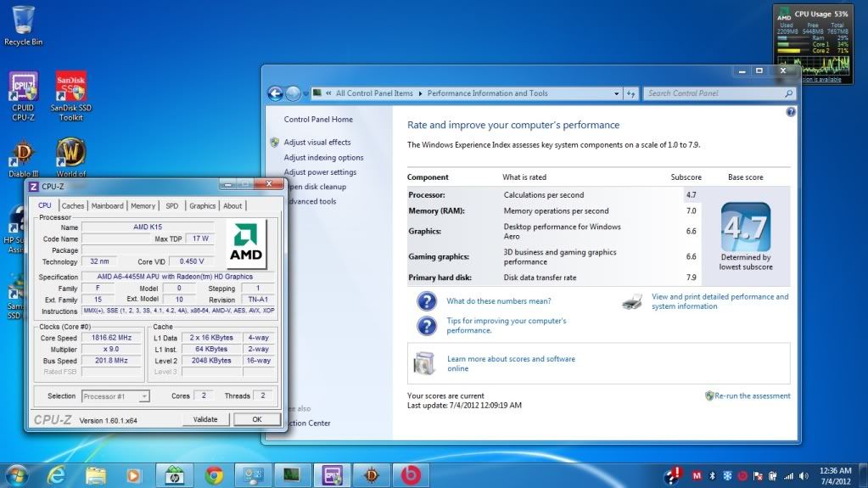Click OK in CPU-Z
This screenshot has width=868, height=488.
tap(257, 419)
